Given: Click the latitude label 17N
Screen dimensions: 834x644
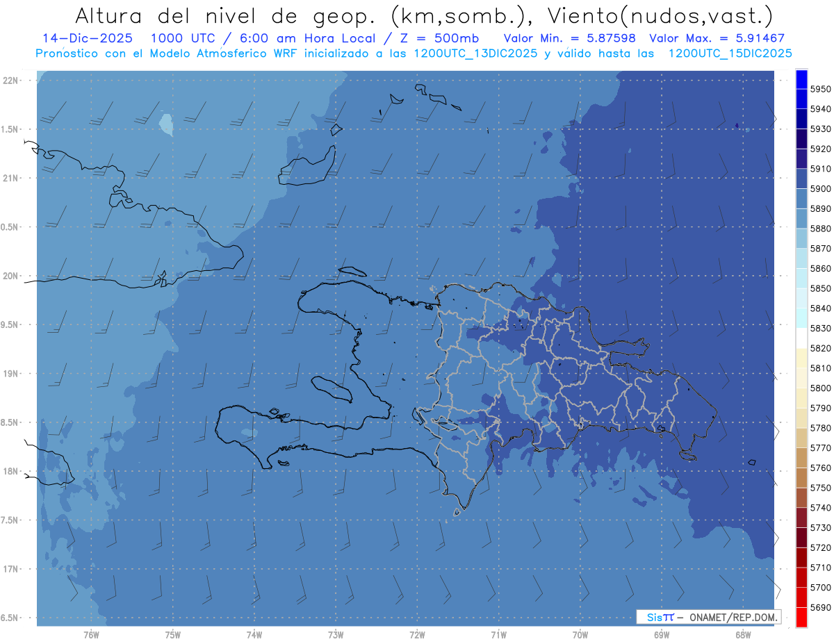Looking at the screenshot, I should [x=10, y=569].
